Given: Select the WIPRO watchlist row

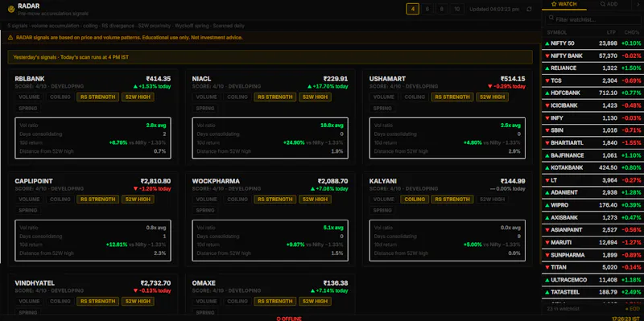Looking at the screenshot, I should 593,205.
